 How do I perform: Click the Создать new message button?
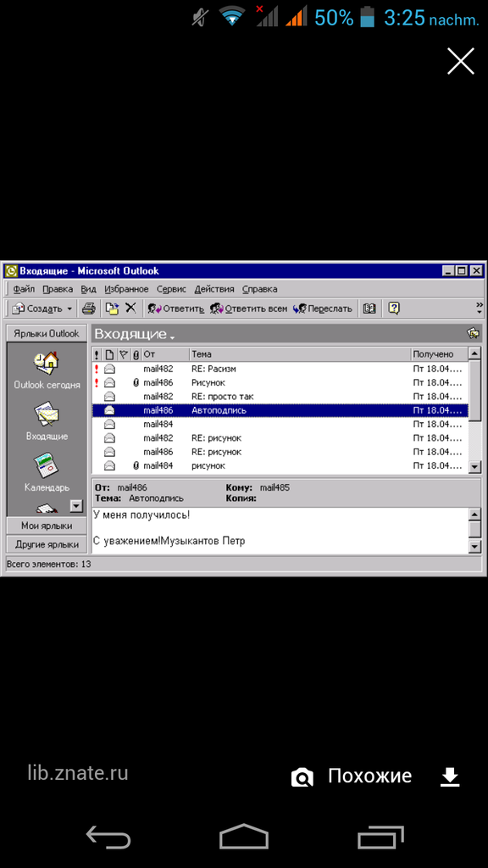coord(37,309)
